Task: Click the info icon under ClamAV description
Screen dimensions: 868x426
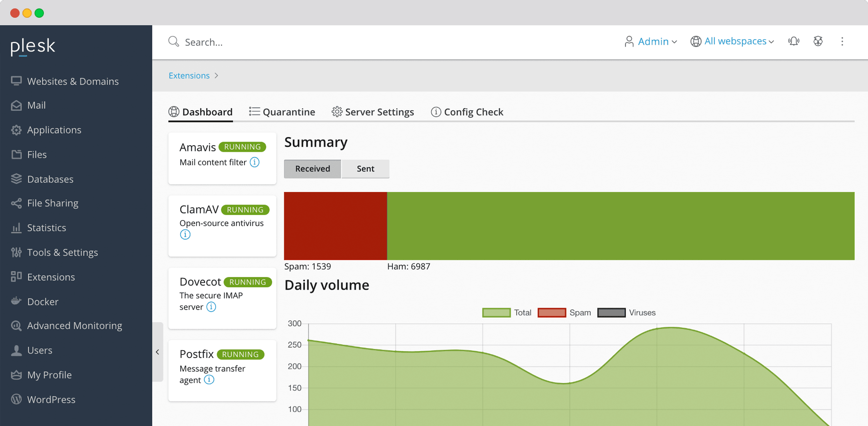Action: tap(185, 234)
